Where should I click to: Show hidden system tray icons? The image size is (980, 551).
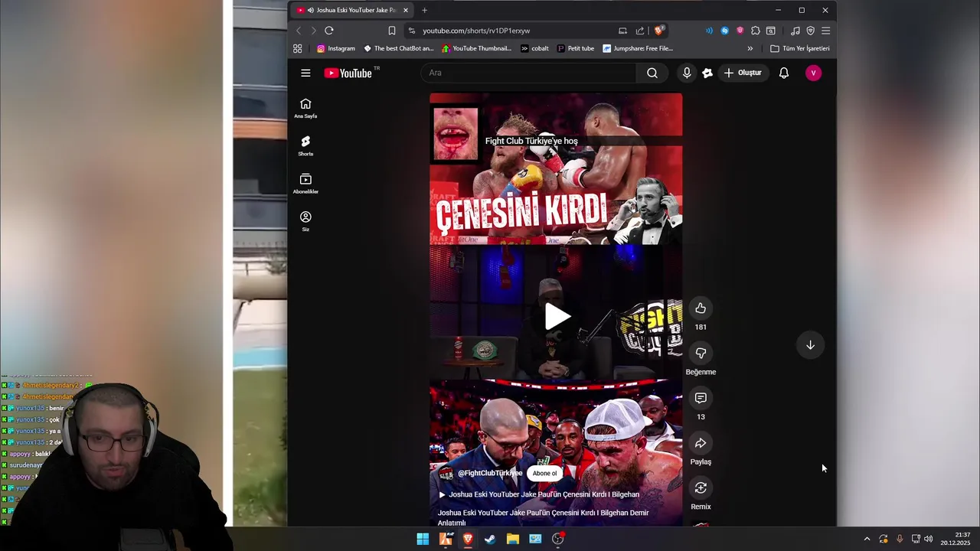867,539
